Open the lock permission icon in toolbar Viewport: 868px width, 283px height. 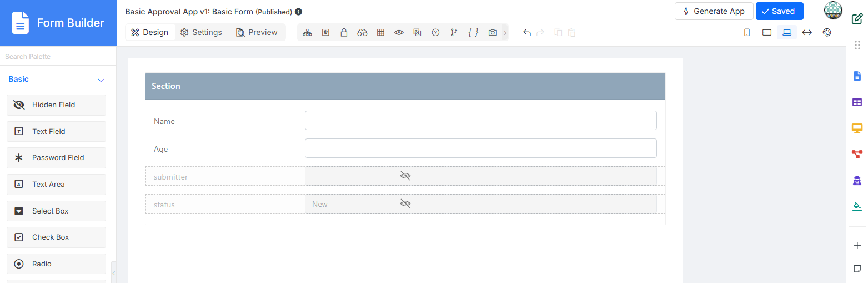point(344,32)
